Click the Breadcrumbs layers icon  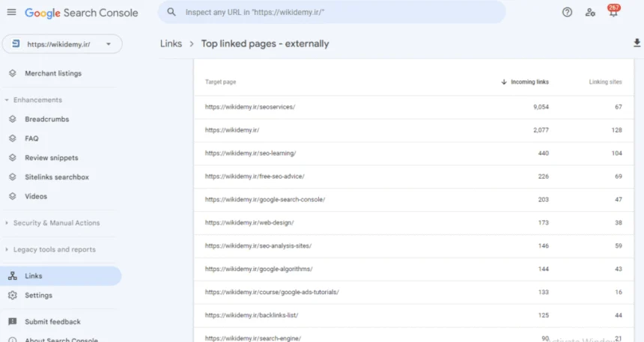coord(13,119)
